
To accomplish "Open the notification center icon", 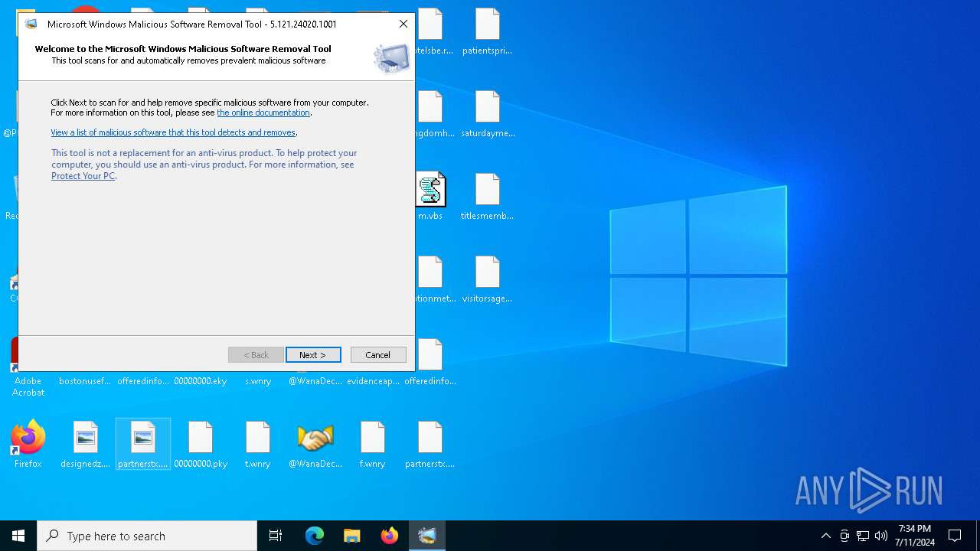I will pos(955,536).
